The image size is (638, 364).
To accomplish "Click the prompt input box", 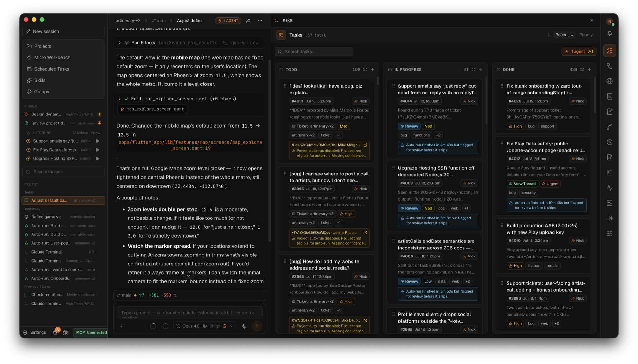I will click(x=189, y=313).
